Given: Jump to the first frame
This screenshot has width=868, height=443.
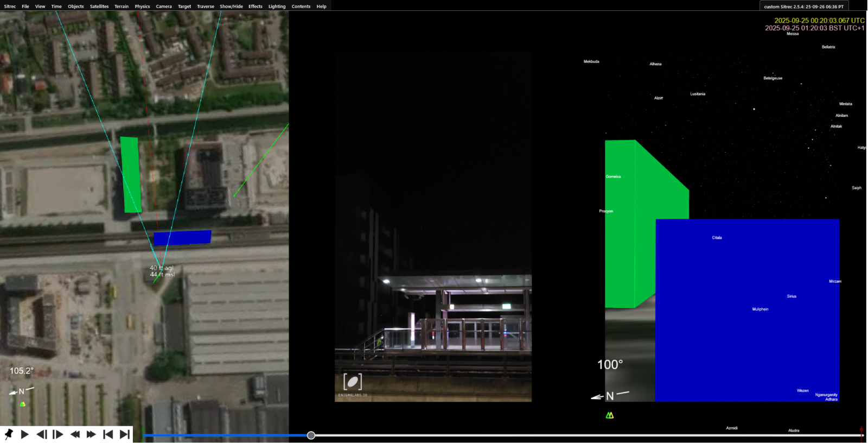Looking at the screenshot, I should 108,434.
